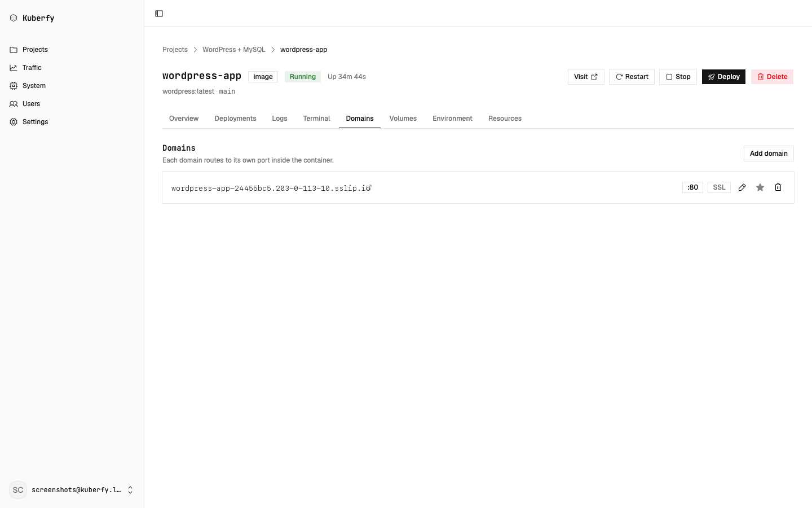Stop the wordpress-app service
The height and width of the screenshot is (508, 812).
click(x=678, y=77)
